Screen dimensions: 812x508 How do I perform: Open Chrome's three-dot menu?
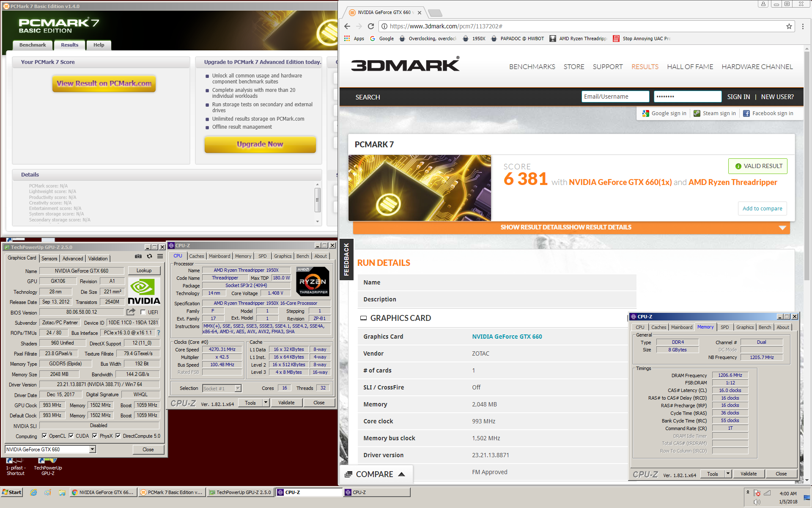pyautogui.click(x=803, y=26)
